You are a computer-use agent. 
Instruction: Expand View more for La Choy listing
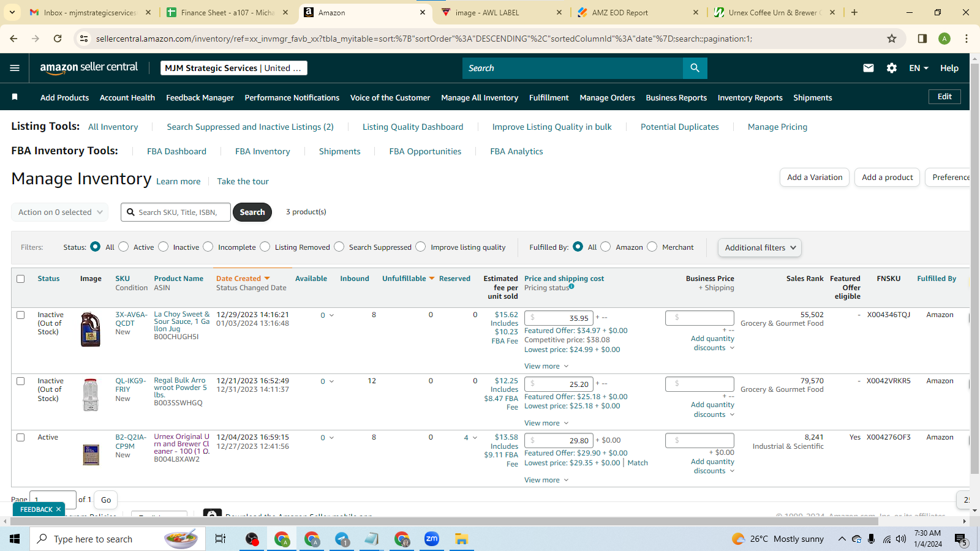pos(546,366)
